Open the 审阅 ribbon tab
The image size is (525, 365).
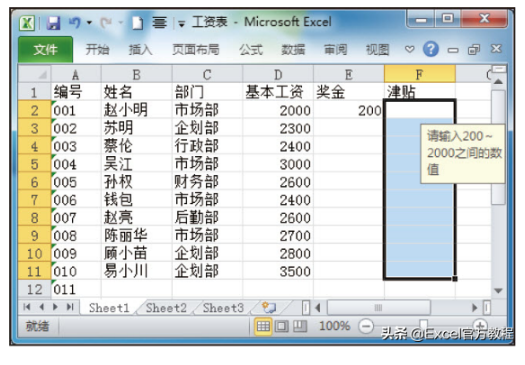(x=335, y=50)
